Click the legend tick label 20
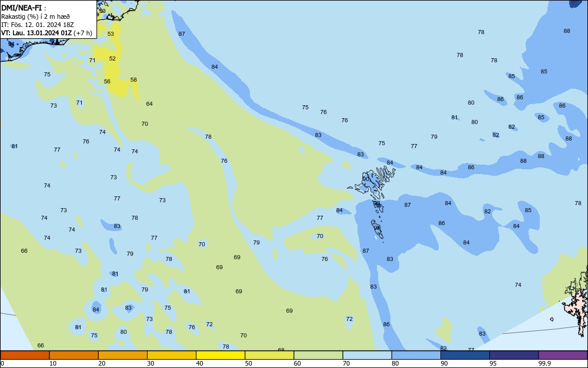The width and height of the screenshot is (588, 368). pos(102,363)
